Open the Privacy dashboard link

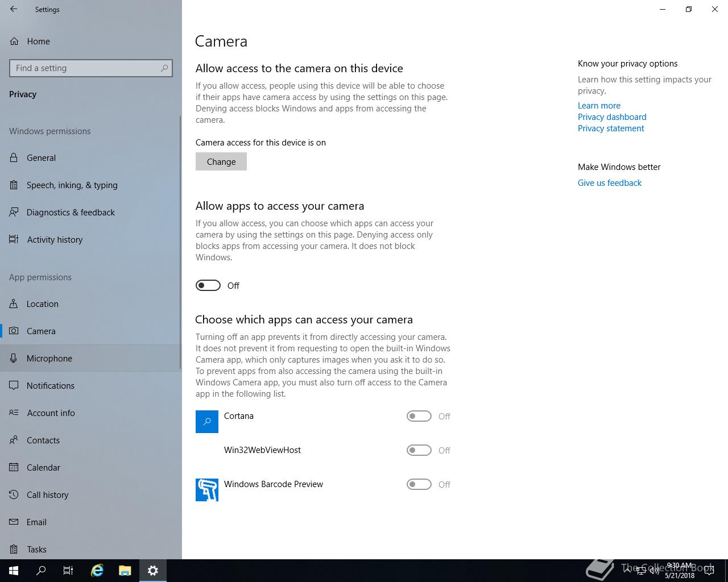click(612, 117)
